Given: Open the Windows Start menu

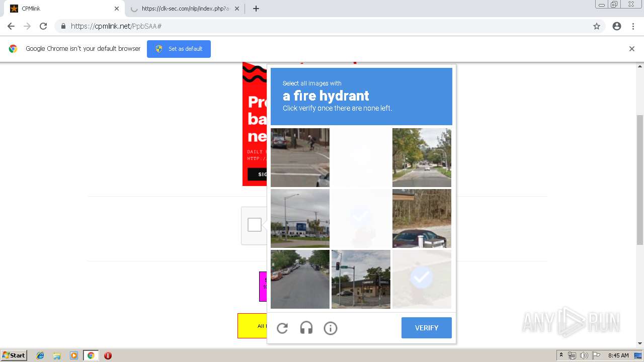Looking at the screenshot, I should [14, 355].
